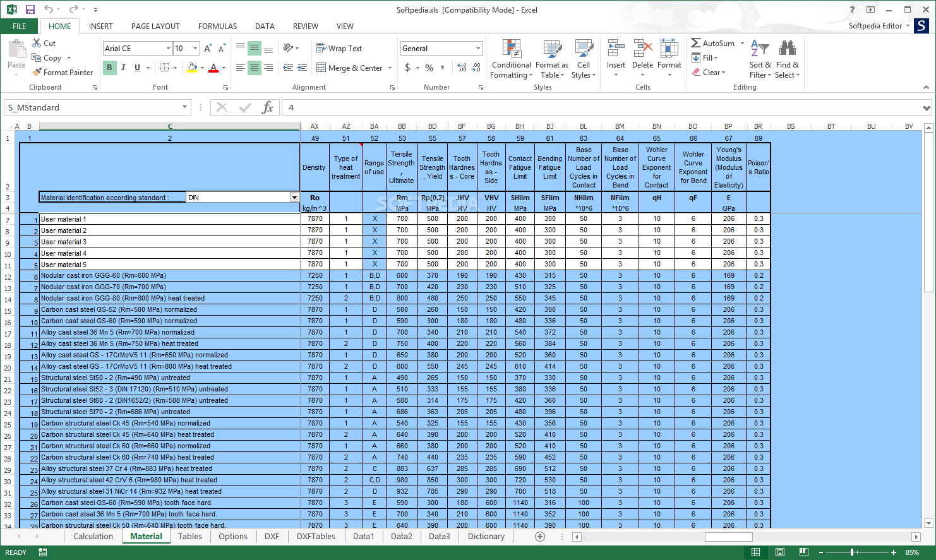This screenshot has width=936, height=560.
Task: Open the DIN material standard dropdown
Action: tap(294, 198)
